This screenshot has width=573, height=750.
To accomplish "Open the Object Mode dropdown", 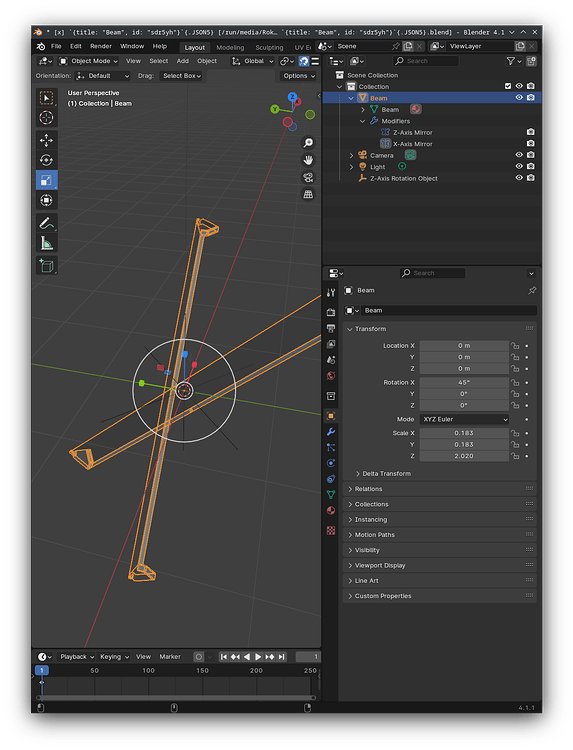I will pos(88,61).
